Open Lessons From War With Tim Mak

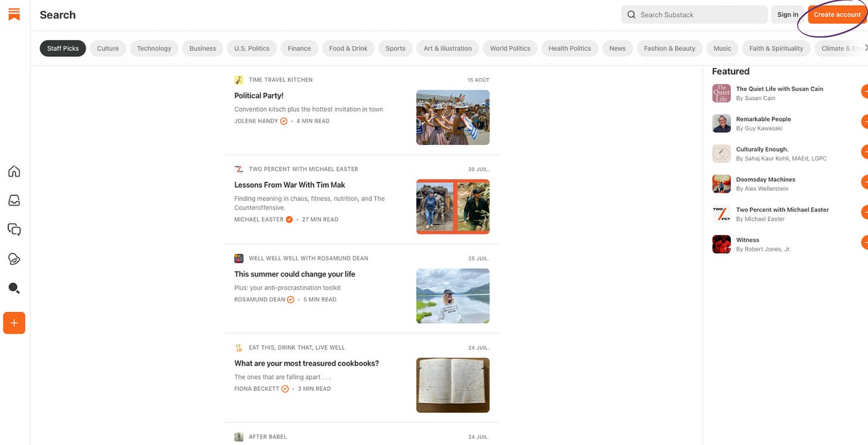pyautogui.click(x=290, y=185)
